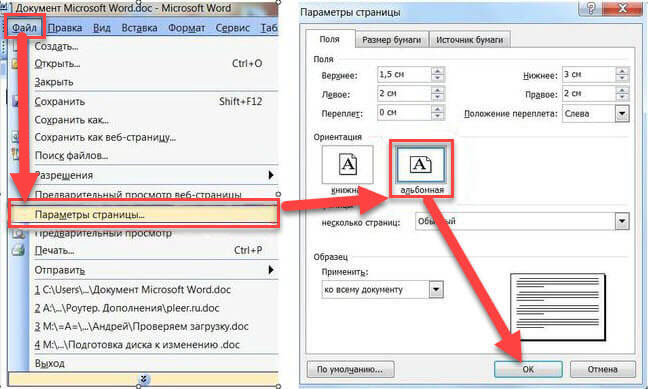Increase the Верхнее margin with up arrow
Image resolution: width=648 pixels, height=389 pixels.
(438, 71)
